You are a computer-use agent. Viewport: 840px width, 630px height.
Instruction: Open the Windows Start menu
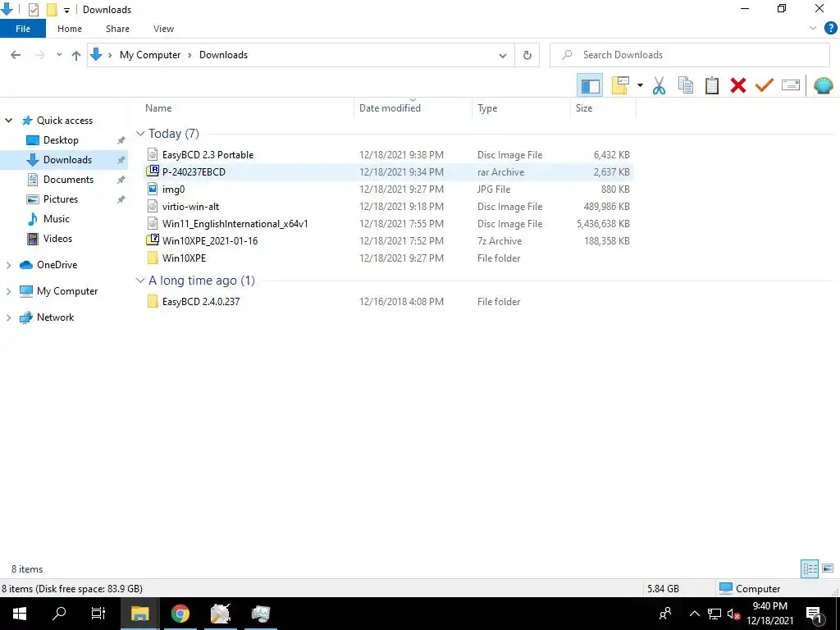tap(20, 614)
